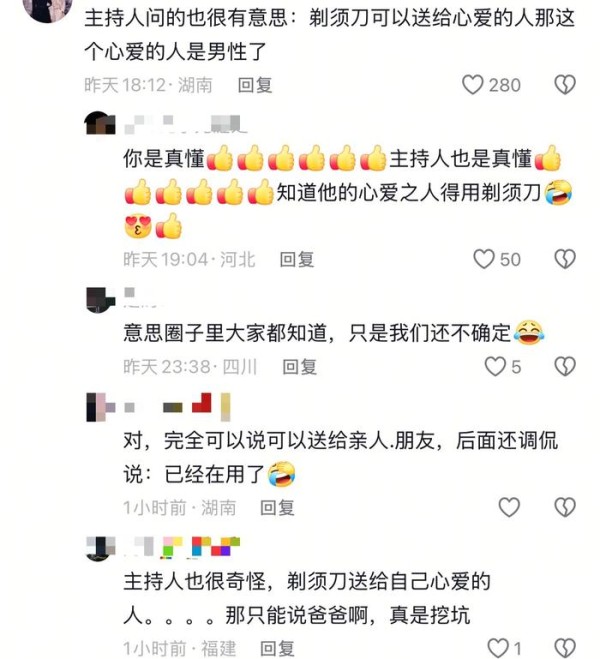The image size is (600, 659).
Task: Reply to the Sichuan comment from 23:38
Action: coord(300,367)
